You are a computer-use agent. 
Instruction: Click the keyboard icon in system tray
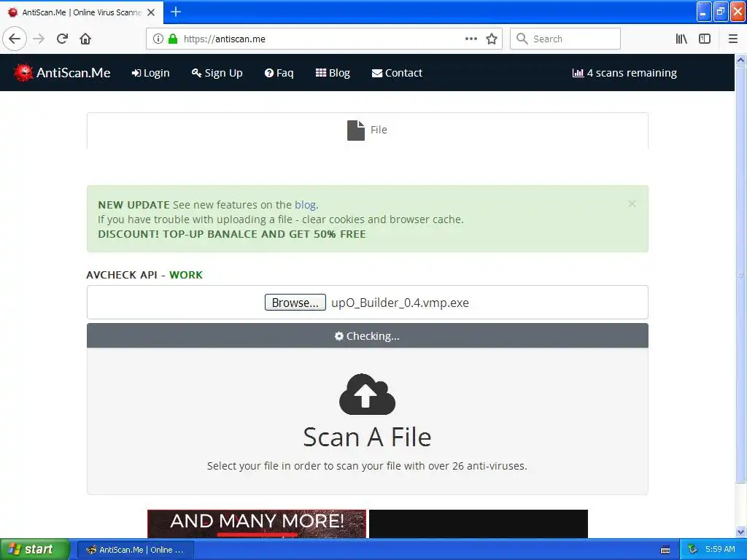[665, 550]
